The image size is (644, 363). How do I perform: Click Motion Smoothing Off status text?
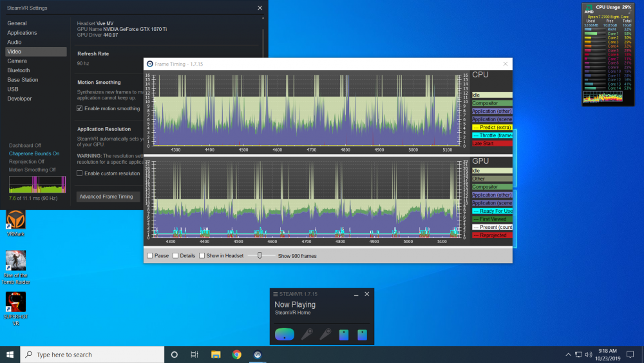click(32, 170)
